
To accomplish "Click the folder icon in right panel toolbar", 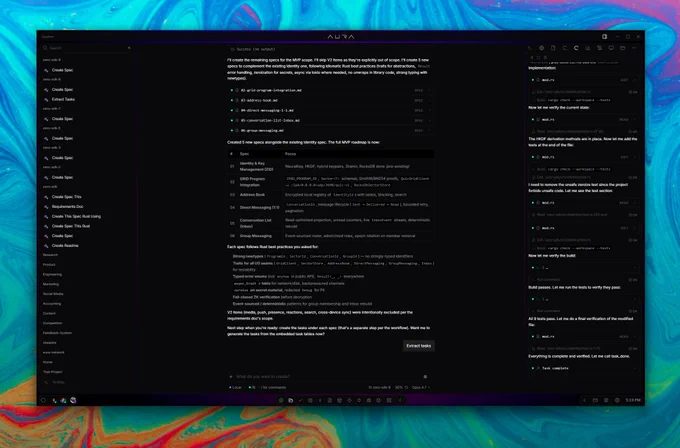I will [623, 48].
